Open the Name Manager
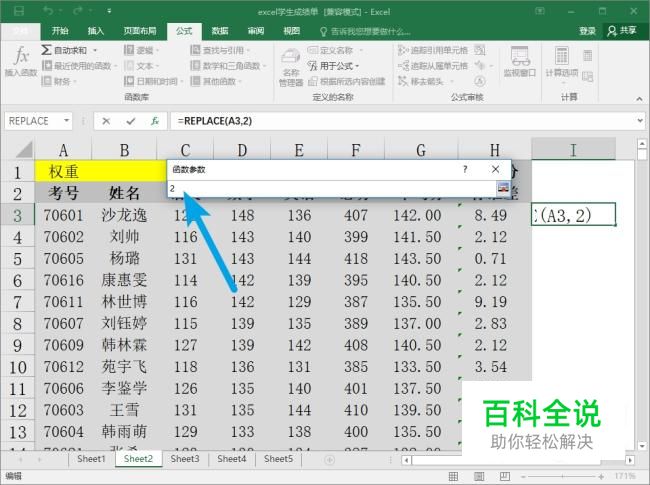650x485 pixels. point(291,68)
